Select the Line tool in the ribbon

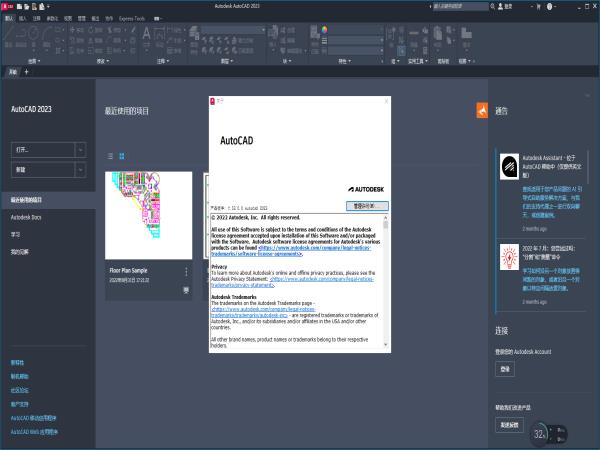[9, 35]
